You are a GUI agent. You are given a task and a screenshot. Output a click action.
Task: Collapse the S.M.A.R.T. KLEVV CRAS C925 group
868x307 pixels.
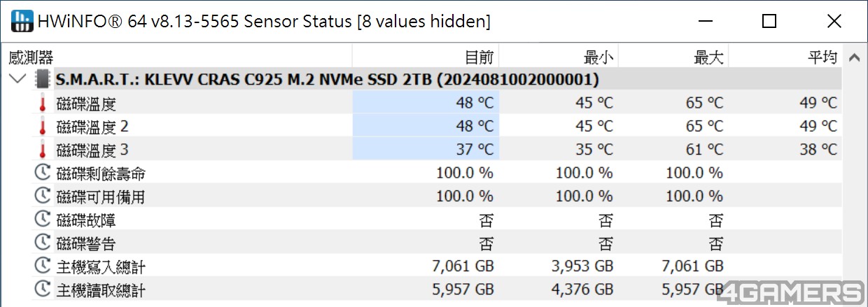[19, 79]
